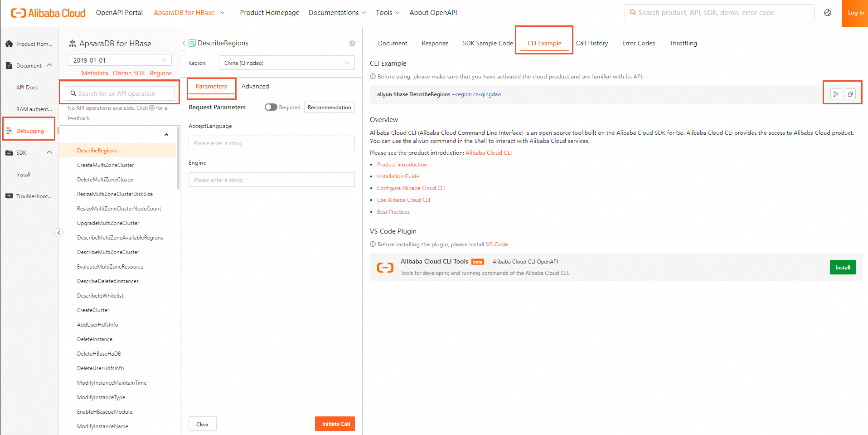868x435 pixels.
Task: Toggle the Required parameters switch
Action: coord(271,108)
